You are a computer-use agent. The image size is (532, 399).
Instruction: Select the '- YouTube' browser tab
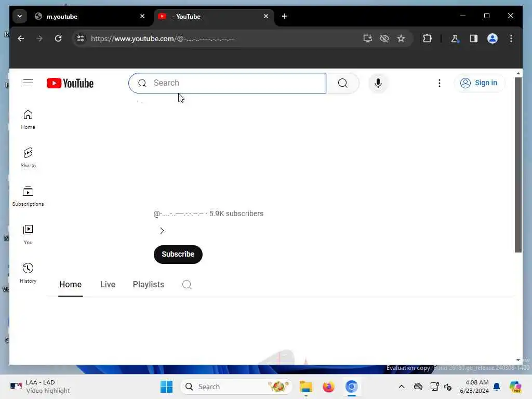point(214,16)
